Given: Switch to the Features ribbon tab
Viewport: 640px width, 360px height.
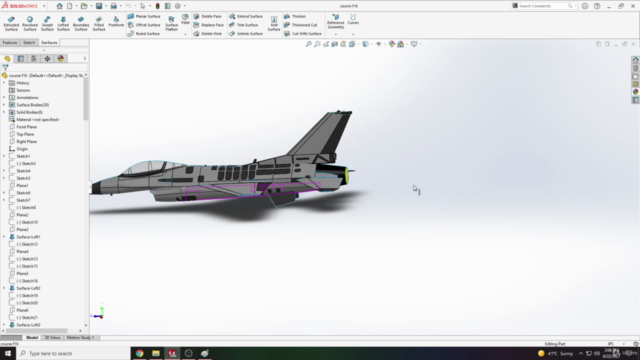Looking at the screenshot, I should coord(10,42).
